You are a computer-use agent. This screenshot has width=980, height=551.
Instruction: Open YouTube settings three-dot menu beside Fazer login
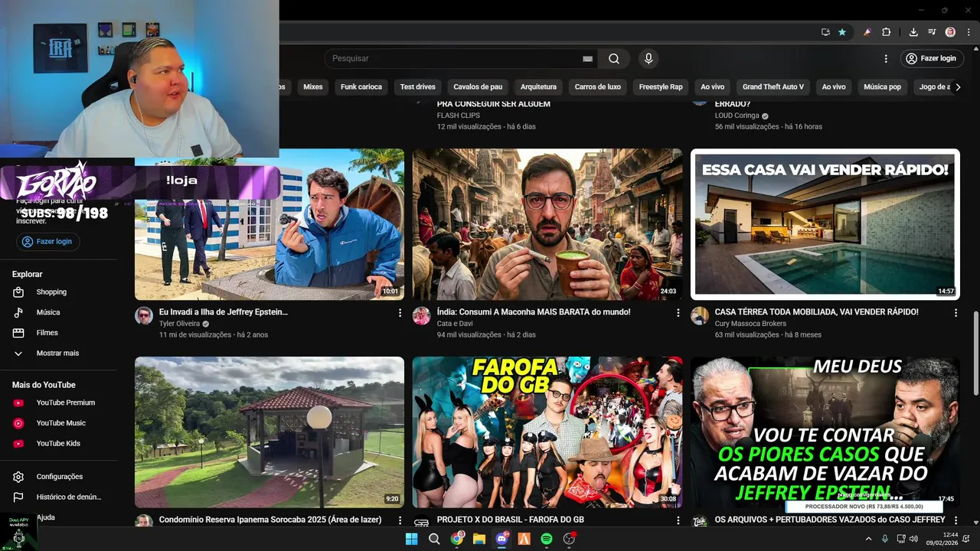coord(886,59)
